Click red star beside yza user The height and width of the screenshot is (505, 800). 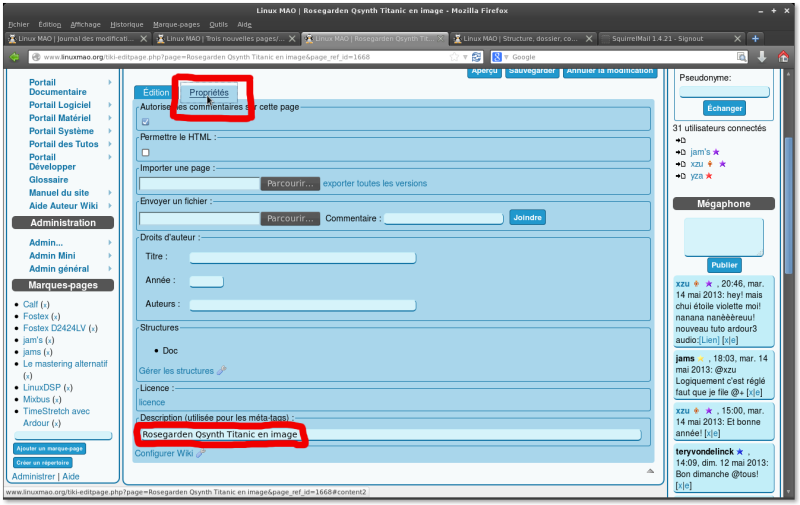[x=709, y=176]
